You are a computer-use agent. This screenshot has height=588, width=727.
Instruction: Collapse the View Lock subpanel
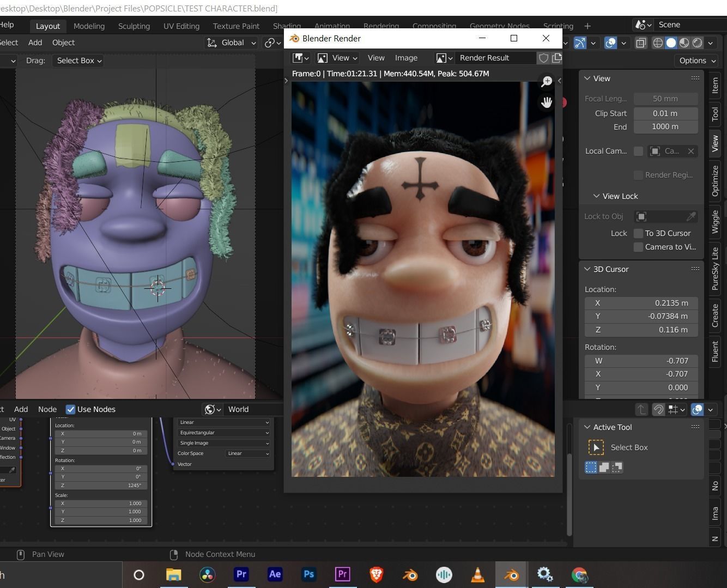click(596, 196)
